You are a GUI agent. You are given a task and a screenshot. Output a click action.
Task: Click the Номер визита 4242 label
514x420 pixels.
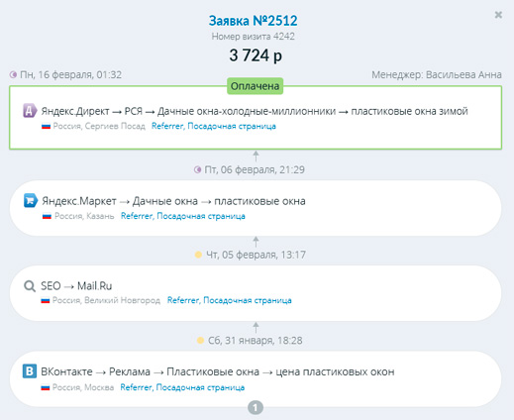tap(254, 37)
